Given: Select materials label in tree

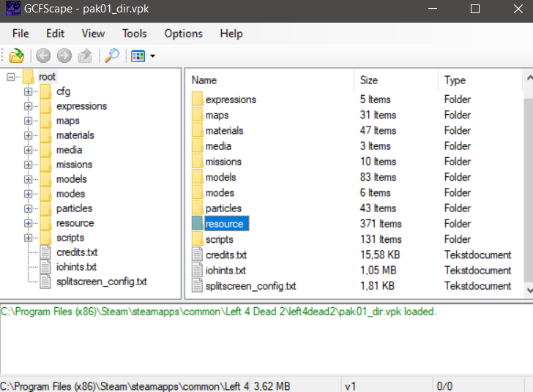Looking at the screenshot, I should pos(75,135).
